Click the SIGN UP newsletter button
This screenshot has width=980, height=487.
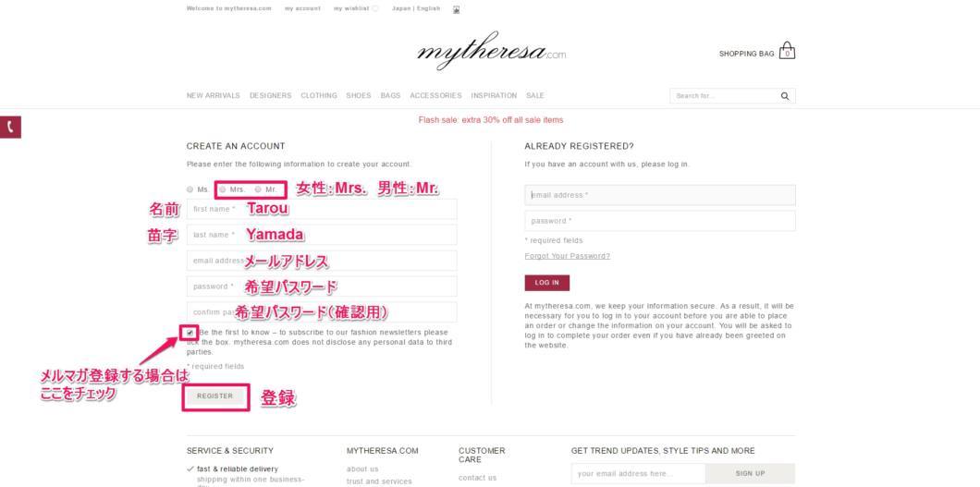tap(750, 473)
